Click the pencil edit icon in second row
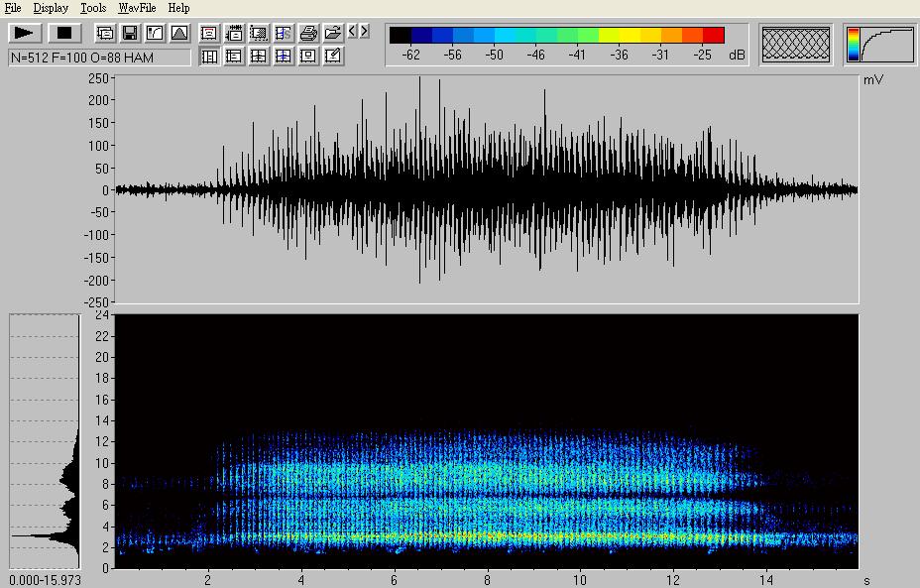This screenshot has height=588, width=920. (333, 57)
